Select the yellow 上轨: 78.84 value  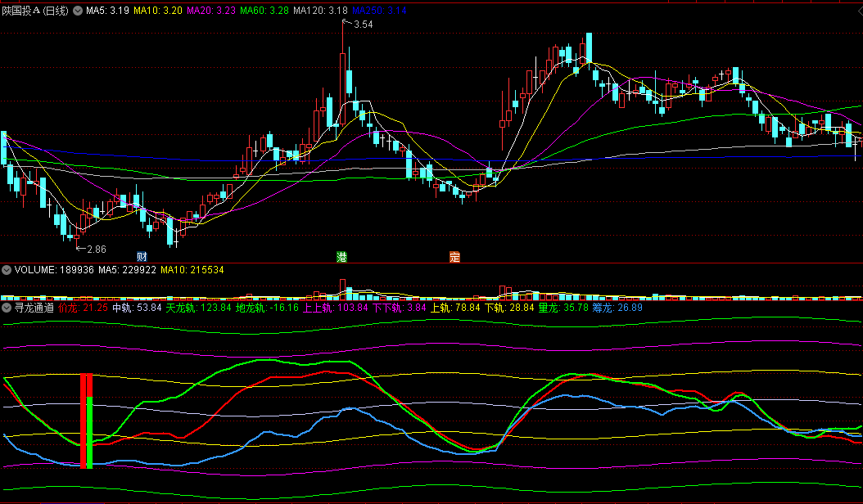click(455, 308)
